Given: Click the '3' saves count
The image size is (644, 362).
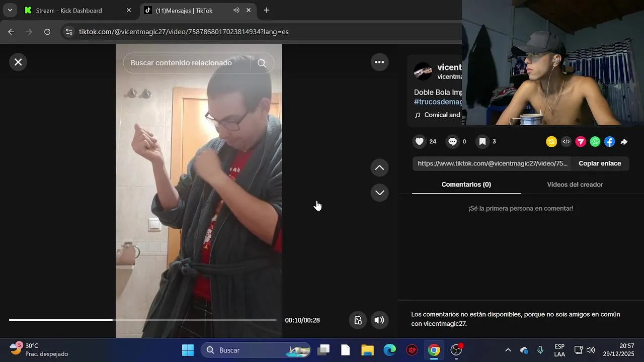Looking at the screenshot, I should [x=494, y=142].
